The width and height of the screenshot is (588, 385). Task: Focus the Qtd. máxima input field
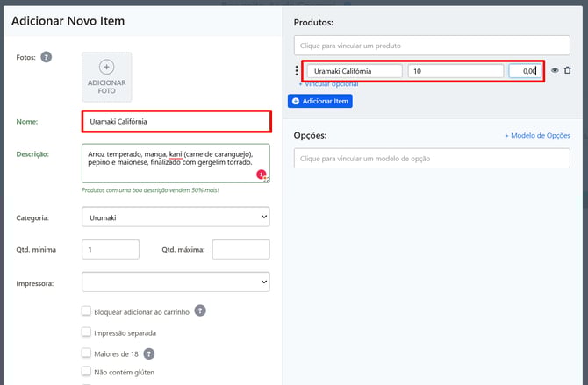coord(240,250)
